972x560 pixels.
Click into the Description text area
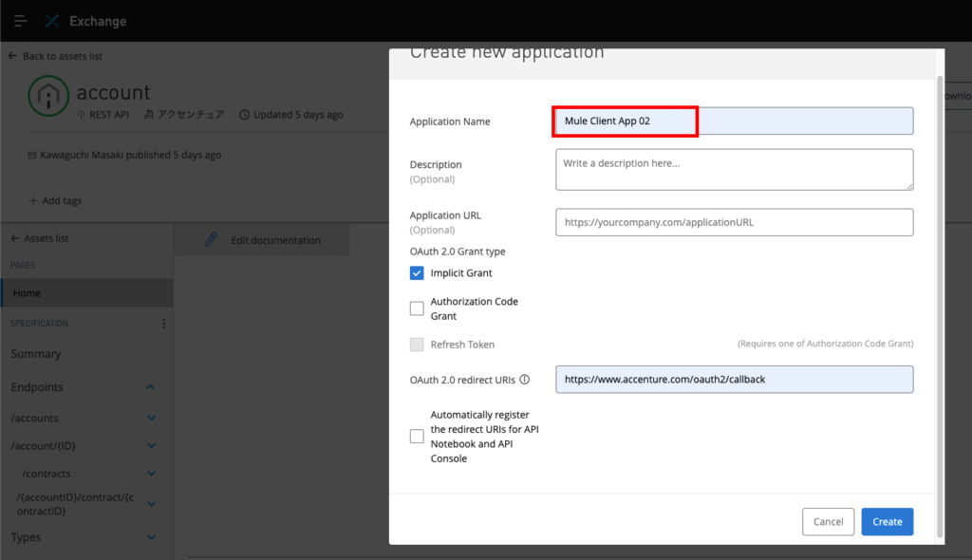point(734,170)
